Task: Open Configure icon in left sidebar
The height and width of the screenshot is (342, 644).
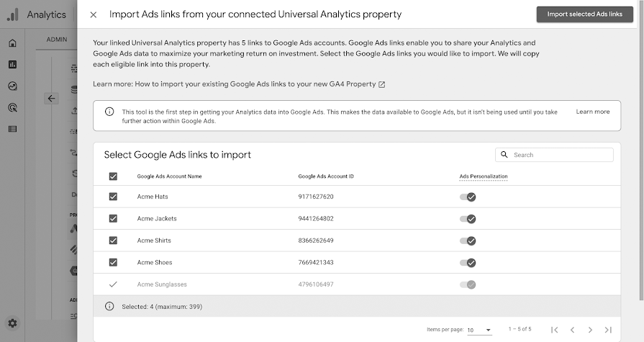Action: point(12,130)
